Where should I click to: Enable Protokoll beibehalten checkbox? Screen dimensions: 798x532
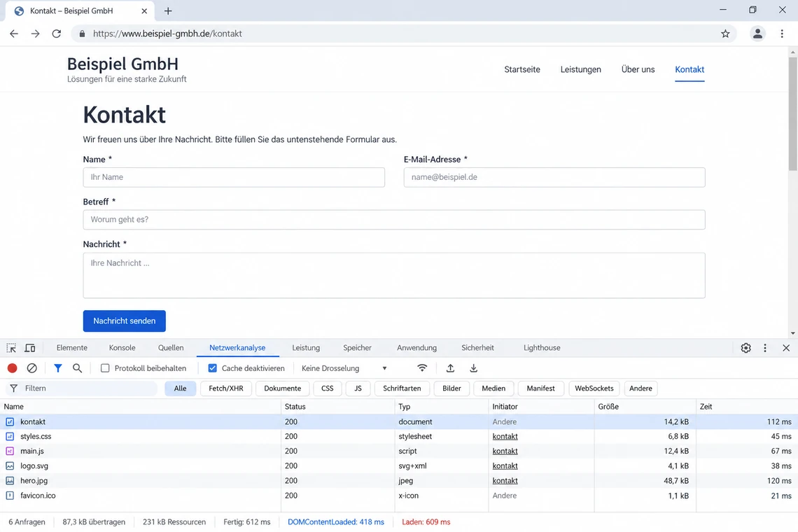[105, 368]
